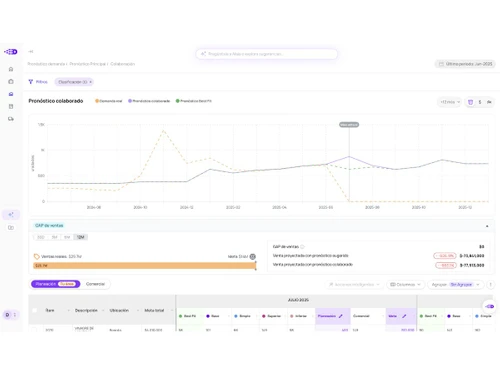Switch to the Comercial tab

point(95,284)
